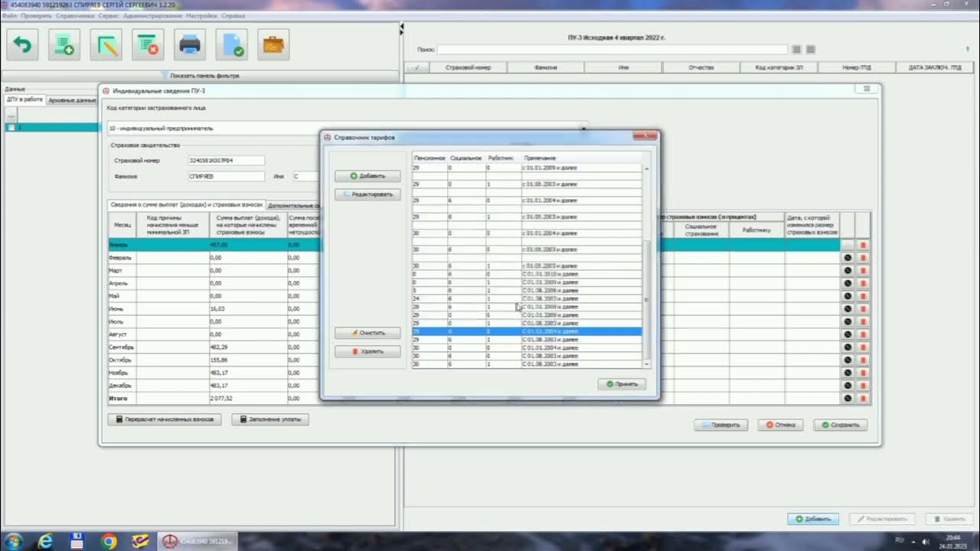Click tariff list scrollbar down arrow

(x=646, y=364)
